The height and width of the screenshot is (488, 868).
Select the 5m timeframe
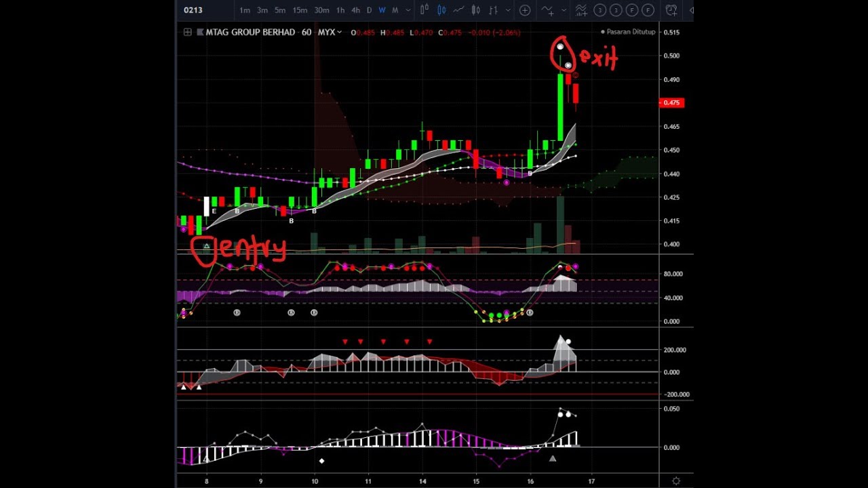[x=280, y=10]
